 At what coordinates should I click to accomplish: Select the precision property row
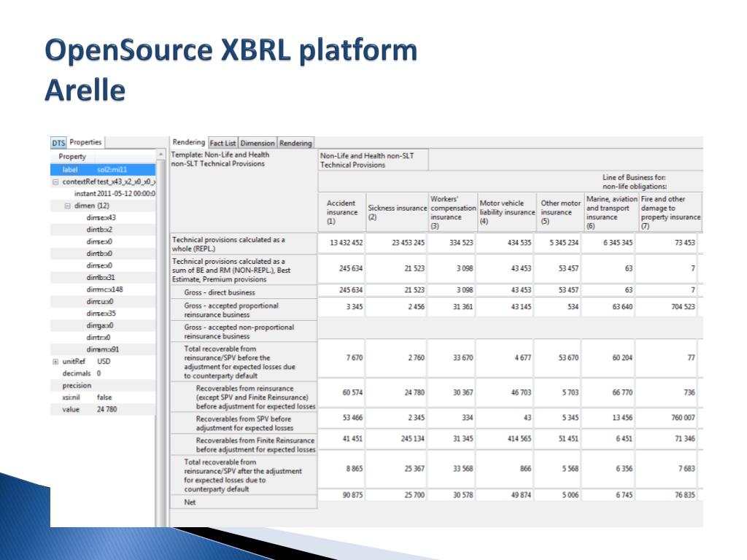click(x=103, y=385)
